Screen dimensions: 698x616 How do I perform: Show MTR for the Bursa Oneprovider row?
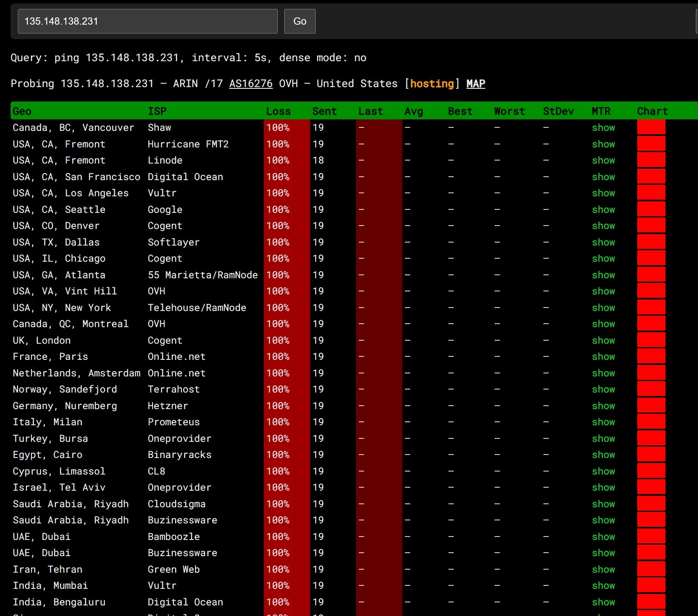coord(603,439)
